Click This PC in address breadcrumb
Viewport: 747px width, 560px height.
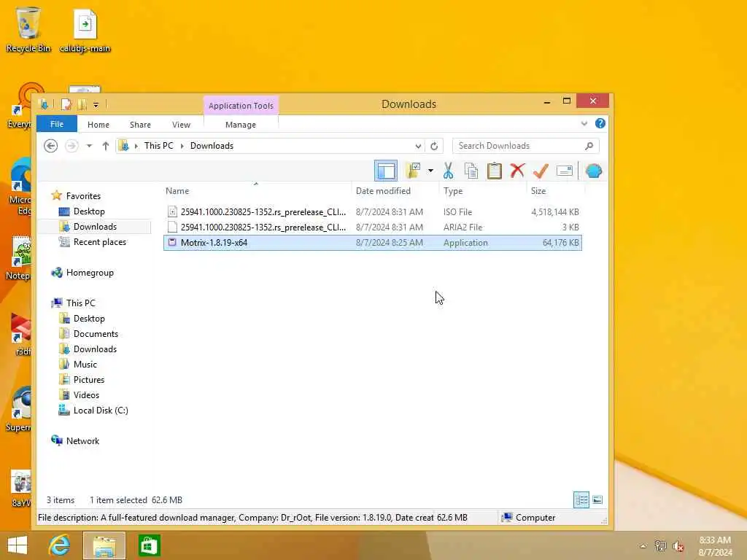[158, 146]
